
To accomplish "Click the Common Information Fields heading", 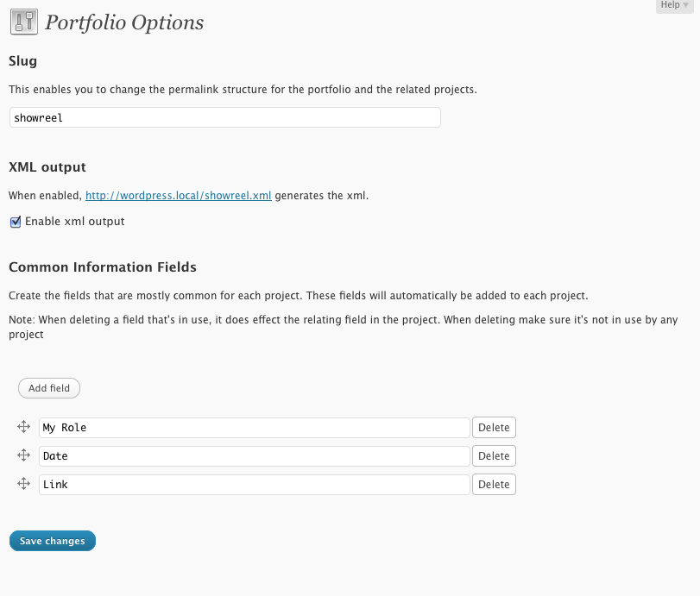I will (103, 267).
